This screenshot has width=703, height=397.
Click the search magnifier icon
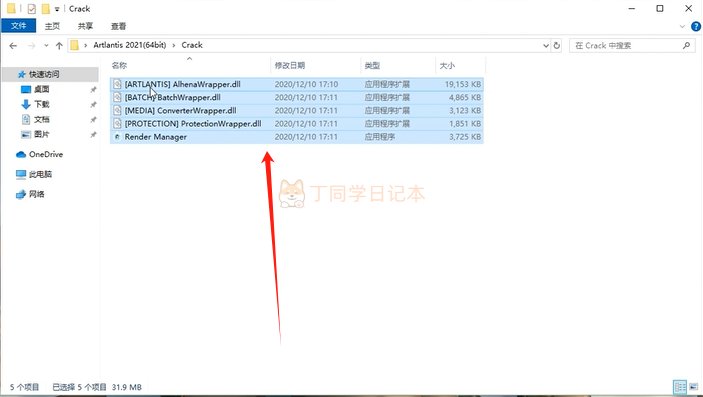tap(686, 45)
